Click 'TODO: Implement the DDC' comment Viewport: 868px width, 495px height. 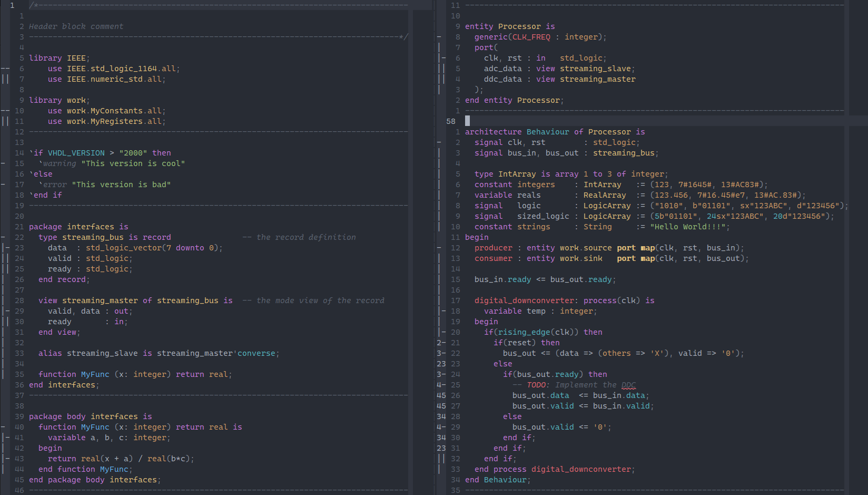pyautogui.click(x=581, y=385)
